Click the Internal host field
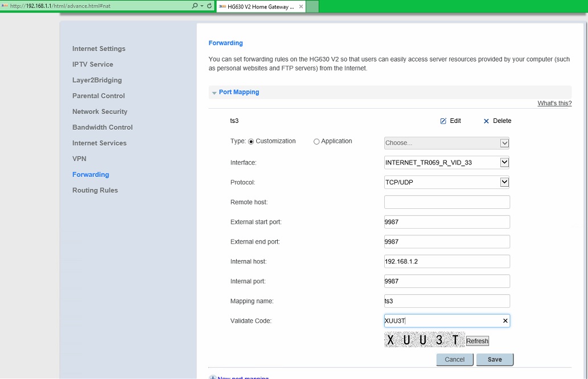The height and width of the screenshot is (379, 588). point(447,261)
